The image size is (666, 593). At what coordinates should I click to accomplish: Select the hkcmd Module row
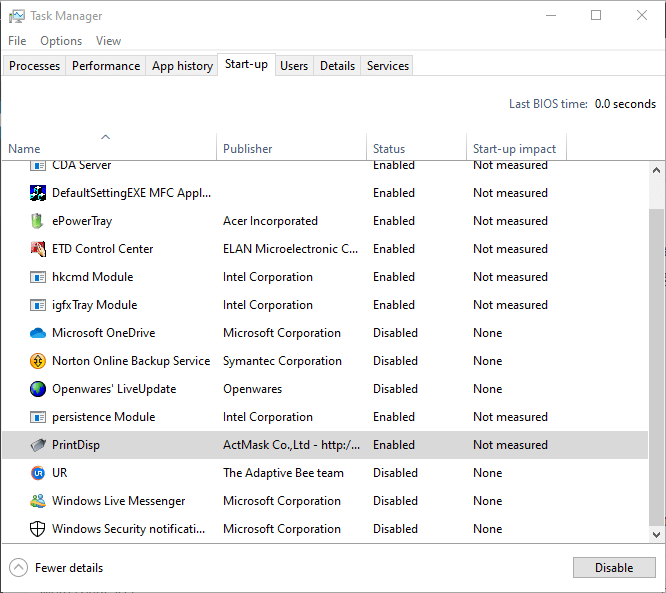click(325, 277)
